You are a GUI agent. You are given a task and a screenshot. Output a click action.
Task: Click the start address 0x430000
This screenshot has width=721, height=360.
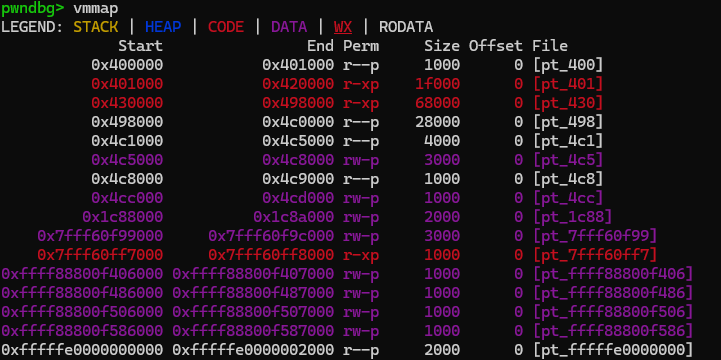[x=127, y=103]
